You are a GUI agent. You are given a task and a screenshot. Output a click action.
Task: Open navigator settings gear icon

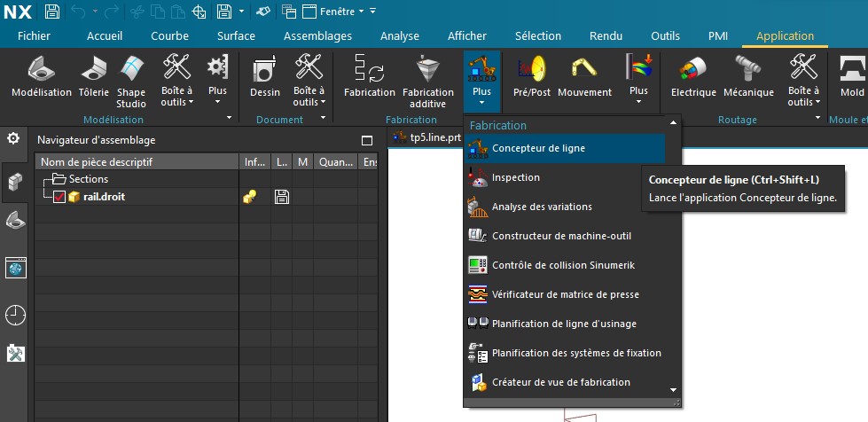[13, 138]
